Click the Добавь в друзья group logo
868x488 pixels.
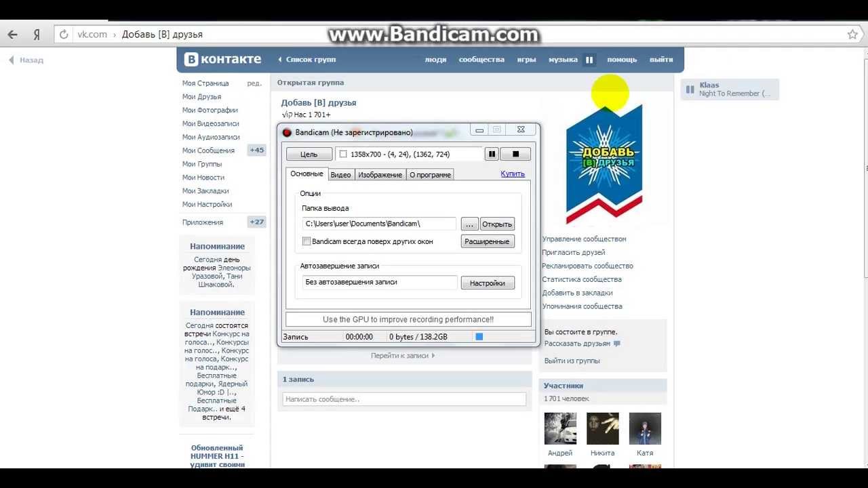pyautogui.click(x=604, y=165)
